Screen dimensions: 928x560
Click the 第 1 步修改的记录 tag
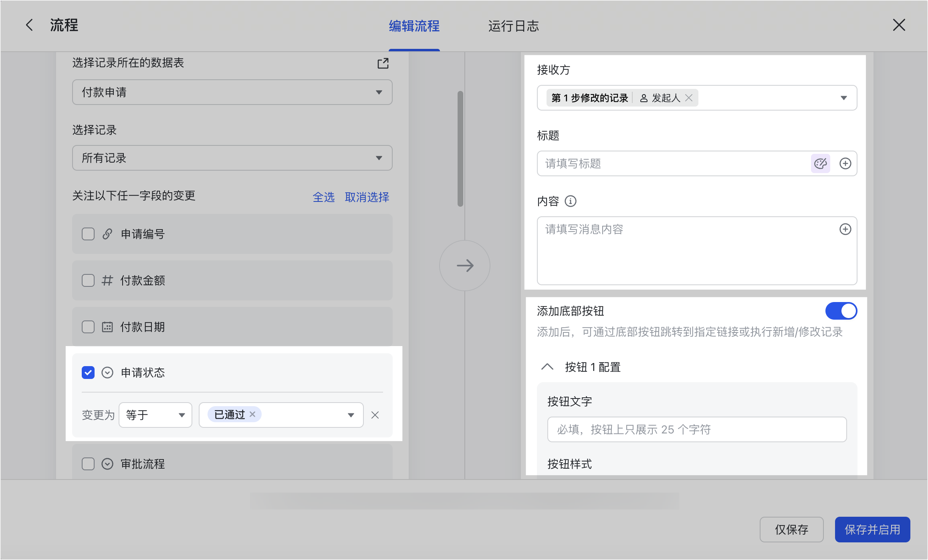click(589, 98)
